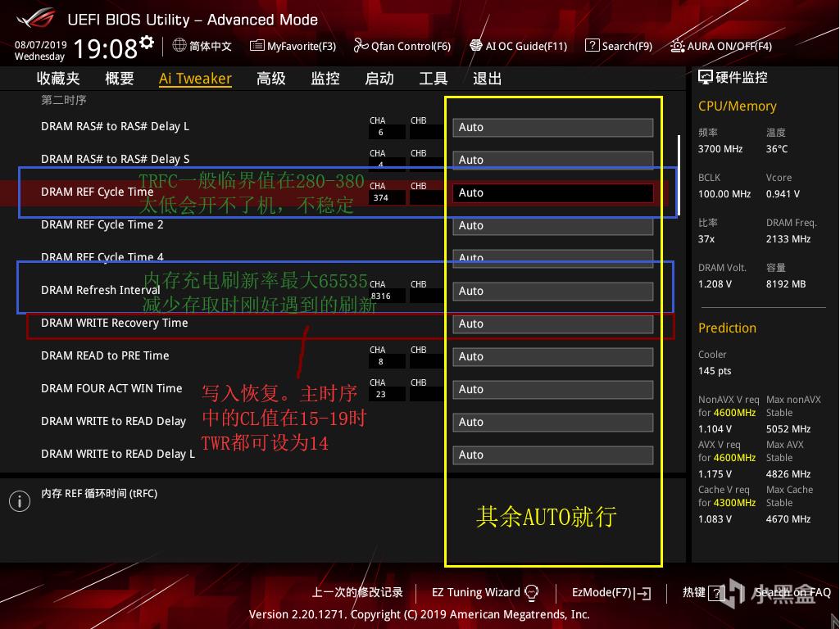Click the 8192 MB capacity value

pos(786,283)
